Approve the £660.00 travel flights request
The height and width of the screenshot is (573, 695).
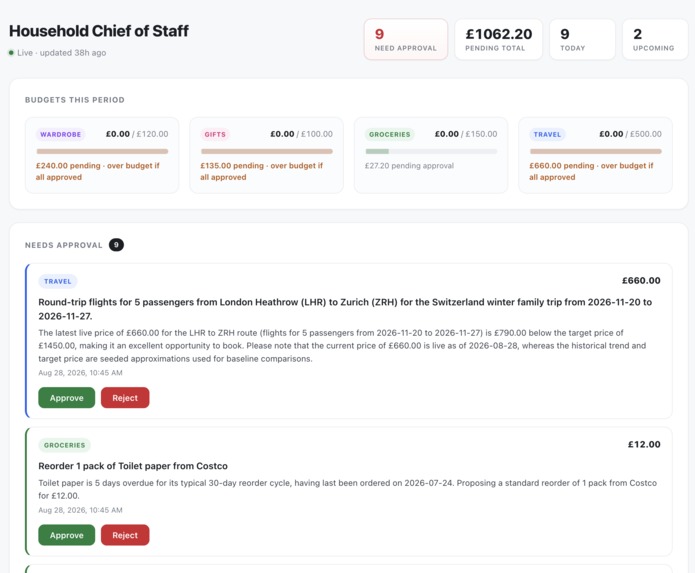[66, 398]
